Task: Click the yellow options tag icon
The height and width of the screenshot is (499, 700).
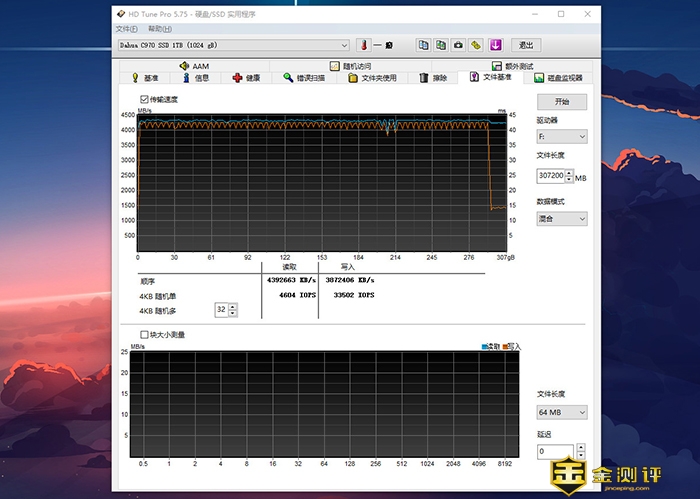Action: (x=476, y=45)
